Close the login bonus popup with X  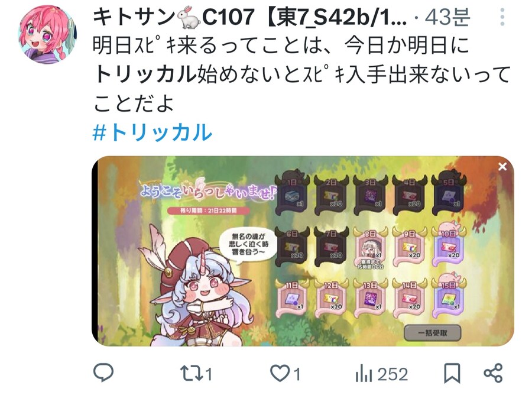pyautogui.click(x=502, y=167)
